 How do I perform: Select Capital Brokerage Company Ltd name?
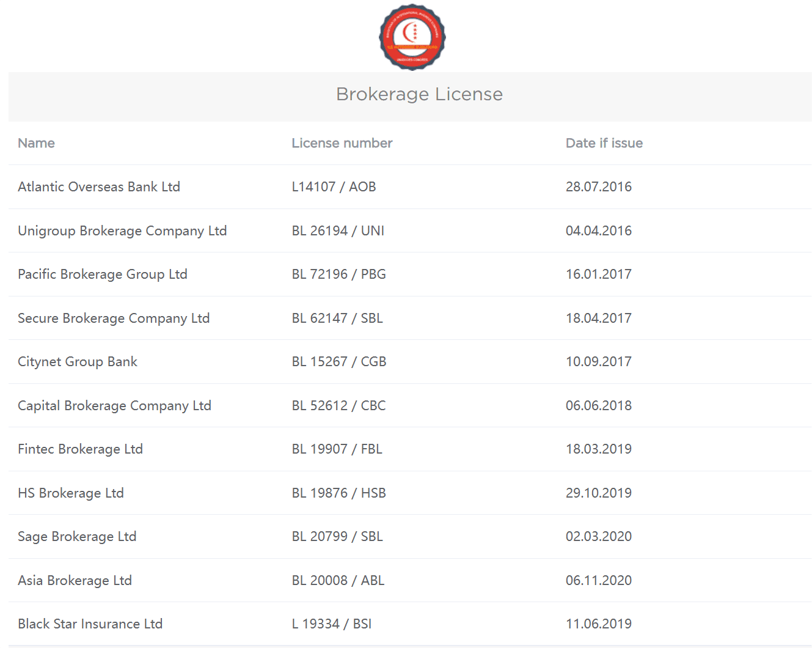click(114, 406)
